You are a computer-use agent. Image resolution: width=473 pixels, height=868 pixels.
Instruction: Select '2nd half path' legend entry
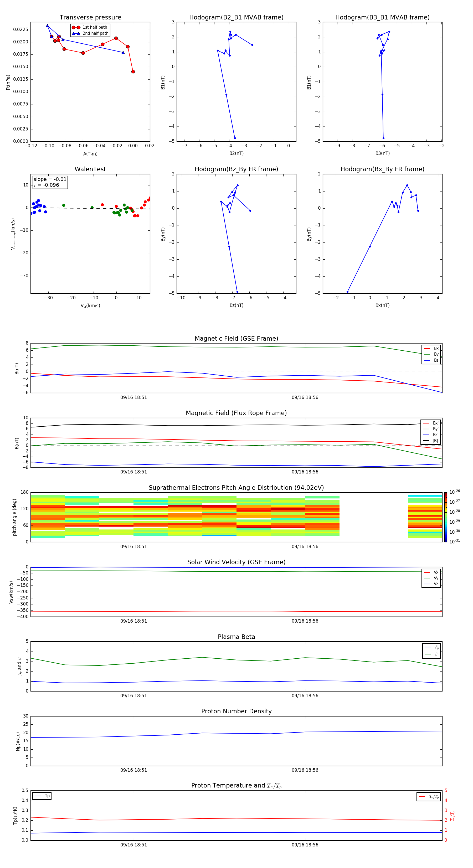[x=90, y=33]
